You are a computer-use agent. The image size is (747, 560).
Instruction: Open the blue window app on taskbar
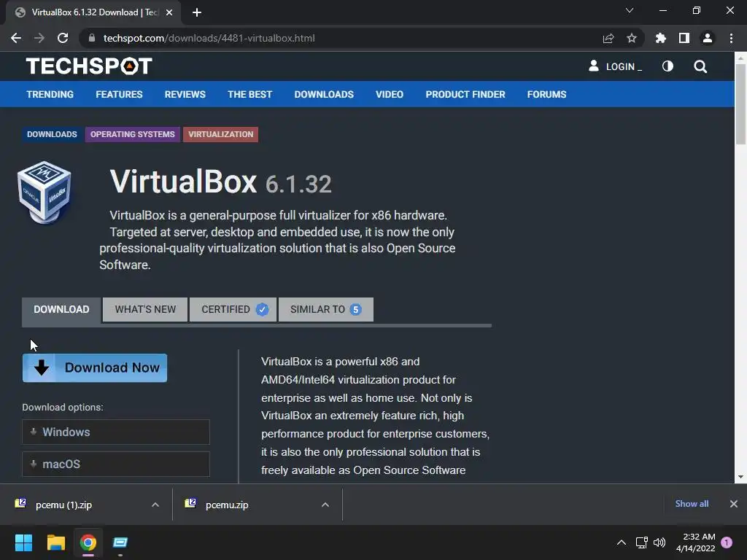coord(120,542)
